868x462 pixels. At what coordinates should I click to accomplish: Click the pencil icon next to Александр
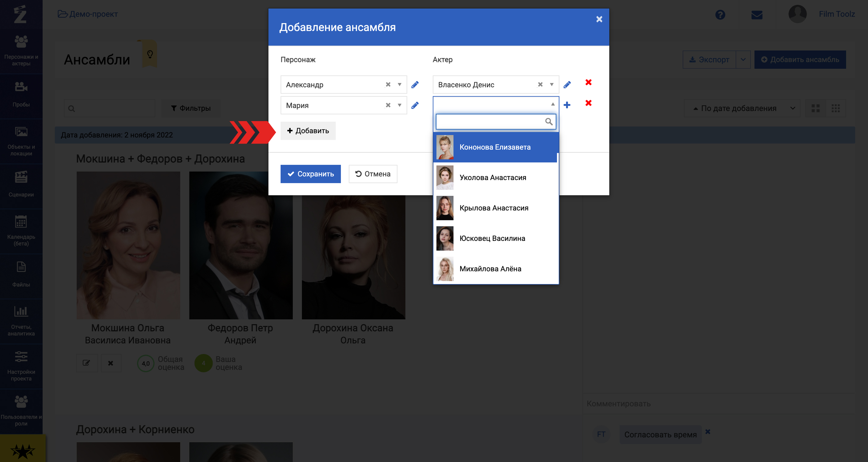pos(415,85)
